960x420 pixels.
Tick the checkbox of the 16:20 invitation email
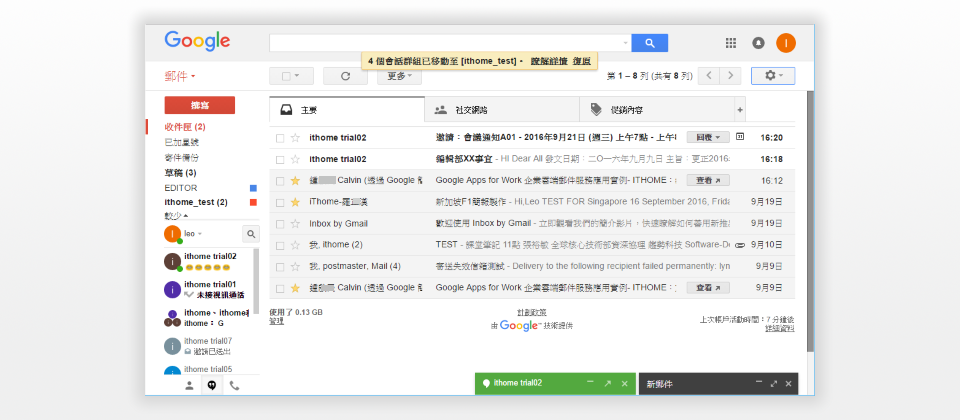(280, 138)
